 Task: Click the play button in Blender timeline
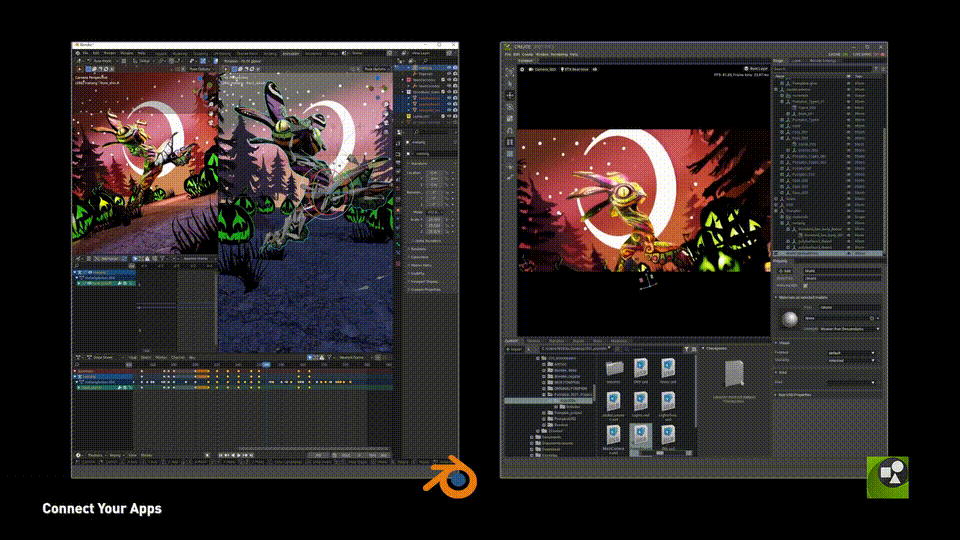click(239, 455)
